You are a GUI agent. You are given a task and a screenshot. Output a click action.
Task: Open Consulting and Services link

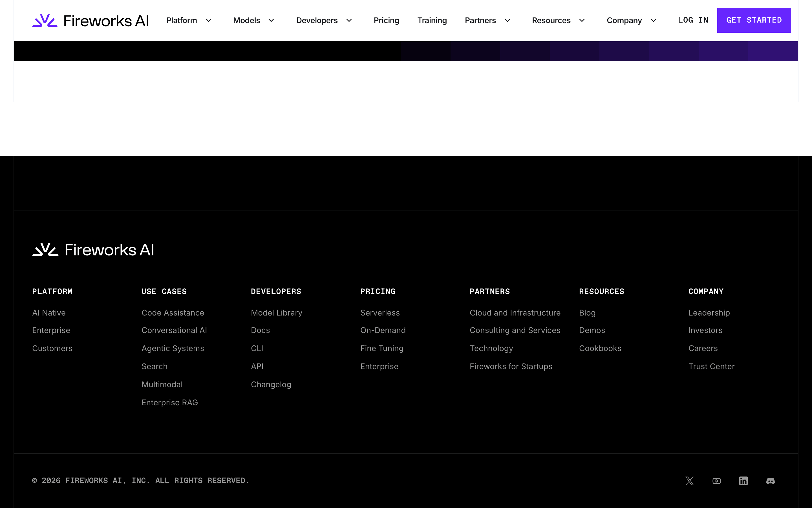(x=515, y=330)
